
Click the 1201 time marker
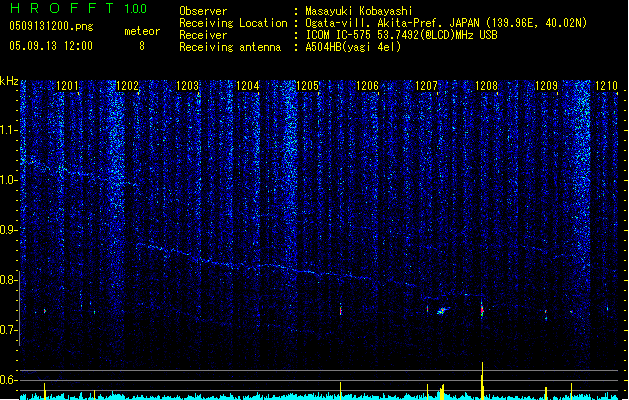click(x=67, y=85)
